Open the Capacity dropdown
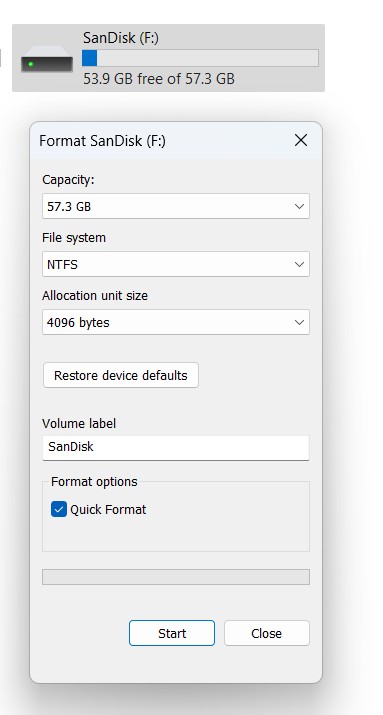 coord(176,206)
